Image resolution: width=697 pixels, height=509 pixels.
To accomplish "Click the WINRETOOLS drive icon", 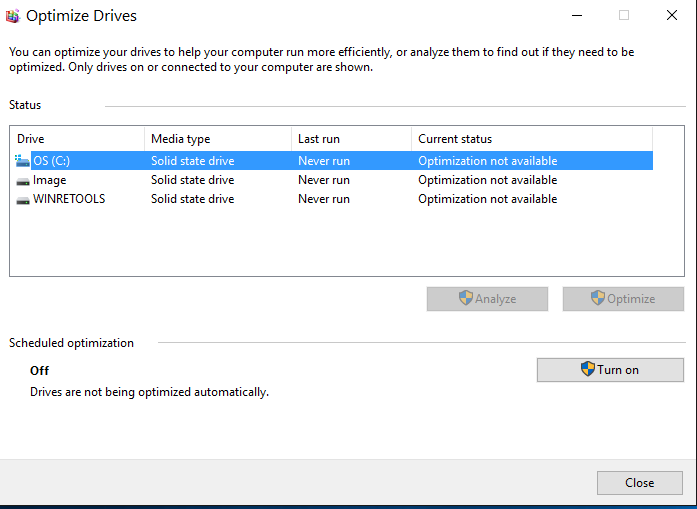I will [23, 200].
